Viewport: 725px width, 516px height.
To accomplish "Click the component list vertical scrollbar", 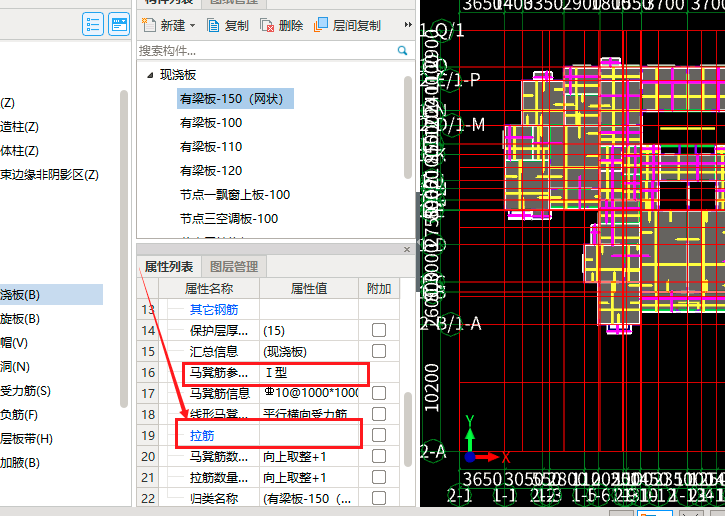I will 407,127.
